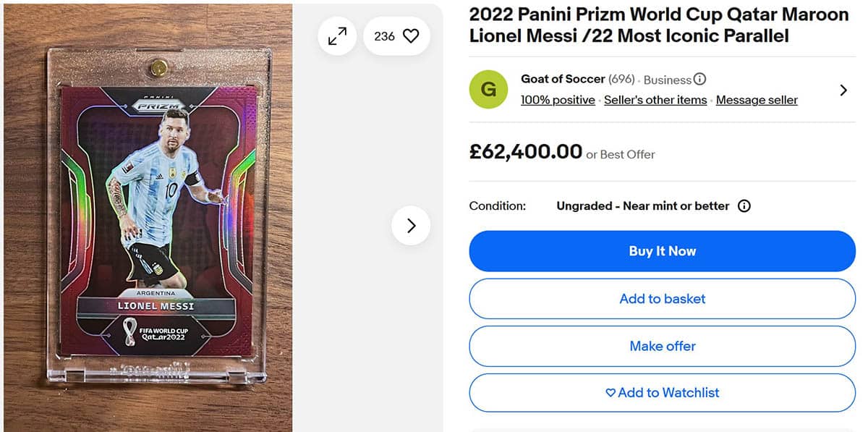The height and width of the screenshot is (432, 868).
Task: Add this card to Watchlist
Action: (662, 393)
